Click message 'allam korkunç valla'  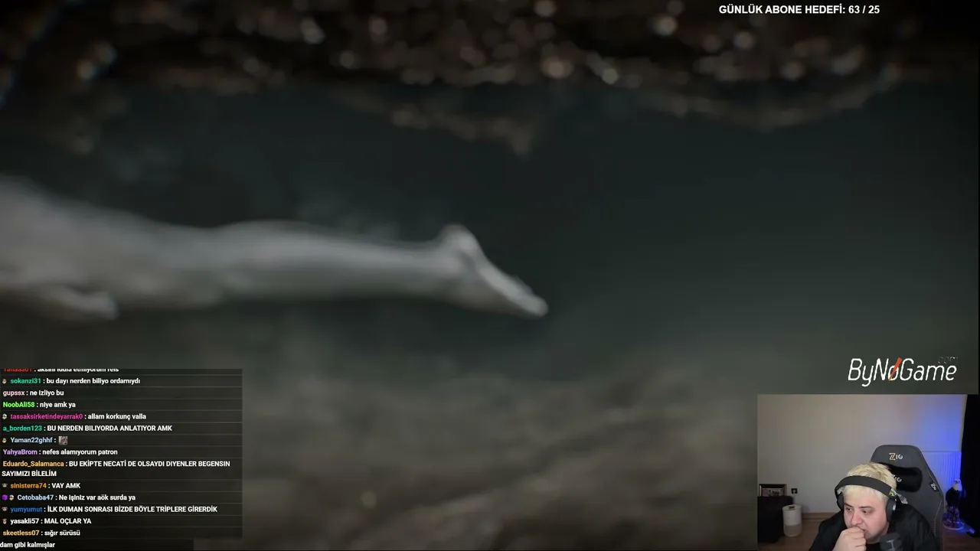pos(116,417)
